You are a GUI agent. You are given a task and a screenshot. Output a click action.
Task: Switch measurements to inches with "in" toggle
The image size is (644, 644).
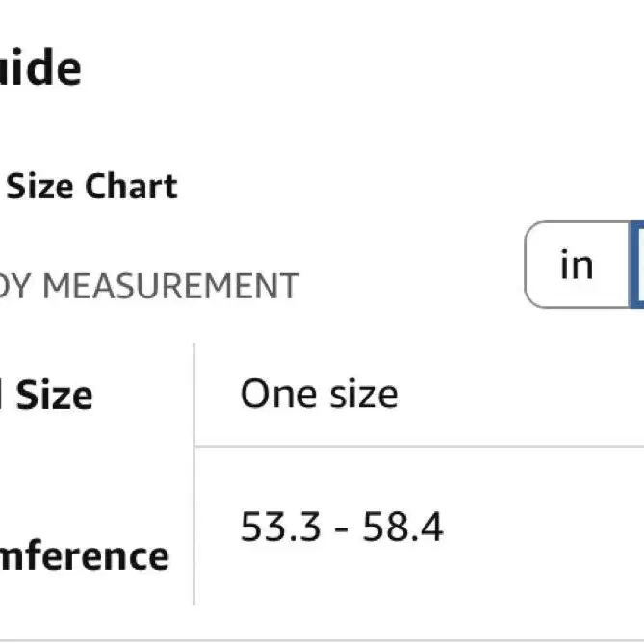(x=577, y=265)
